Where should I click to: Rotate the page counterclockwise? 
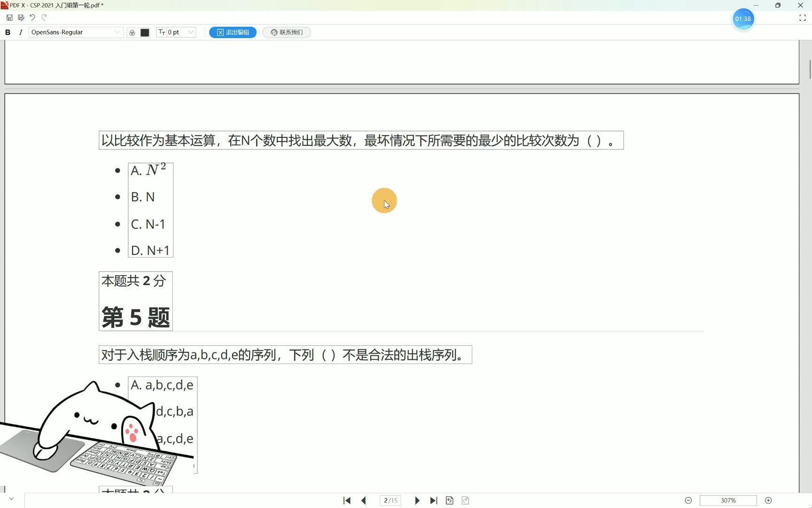coord(449,500)
